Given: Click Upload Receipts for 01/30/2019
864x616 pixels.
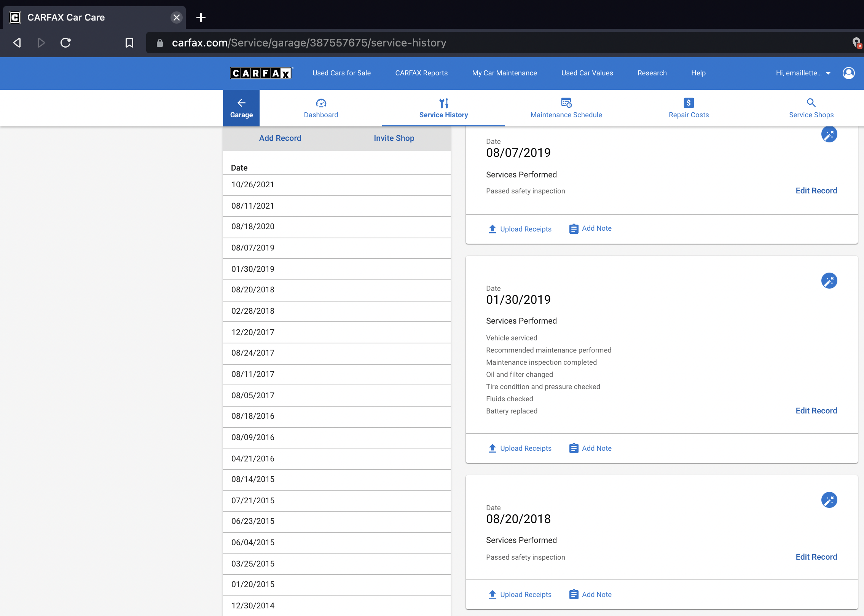Looking at the screenshot, I should click(520, 448).
